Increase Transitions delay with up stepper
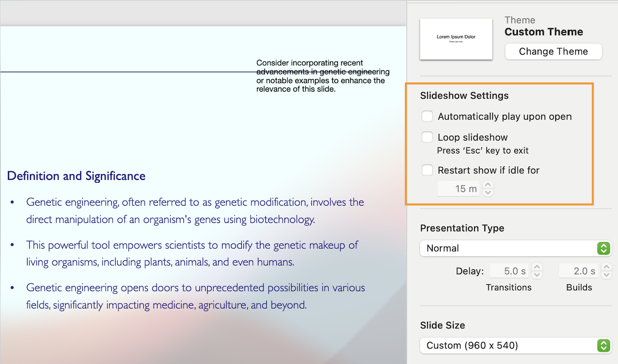 (537, 267)
